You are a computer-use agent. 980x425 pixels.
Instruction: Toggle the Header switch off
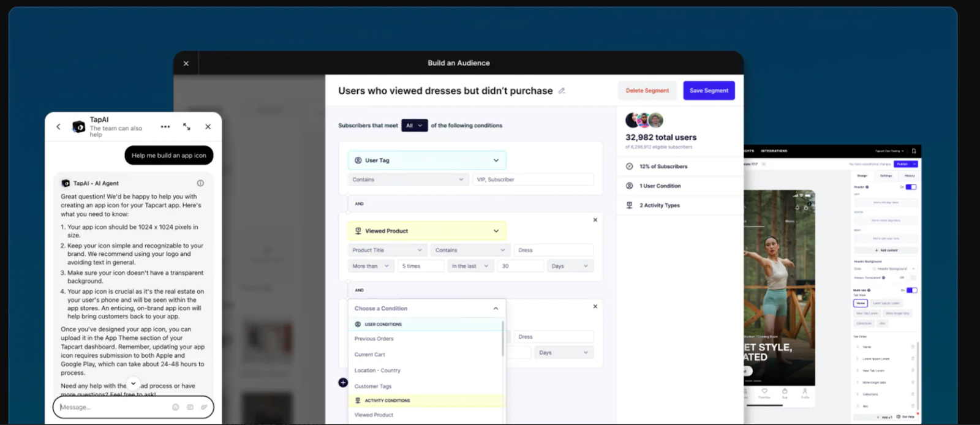click(911, 187)
